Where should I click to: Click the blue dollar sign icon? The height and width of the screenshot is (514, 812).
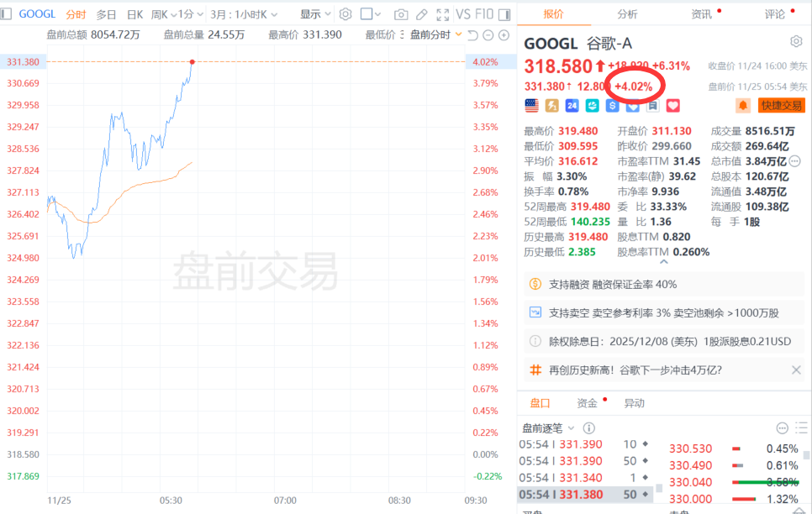(613, 106)
